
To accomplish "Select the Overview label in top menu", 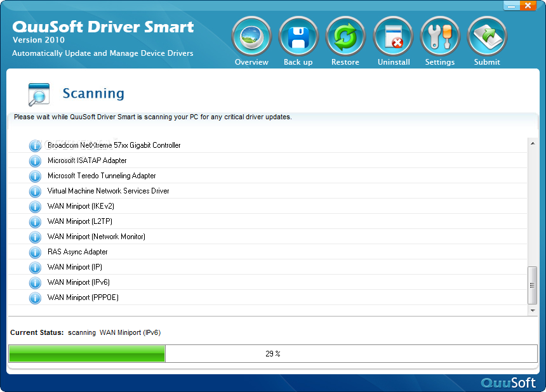I will [251, 62].
